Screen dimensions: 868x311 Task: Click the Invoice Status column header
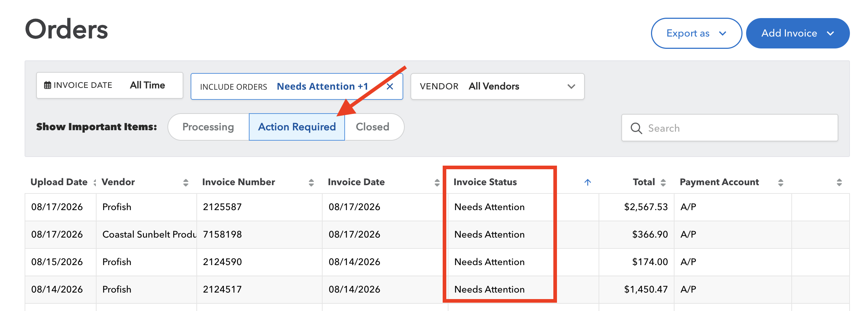click(485, 182)
